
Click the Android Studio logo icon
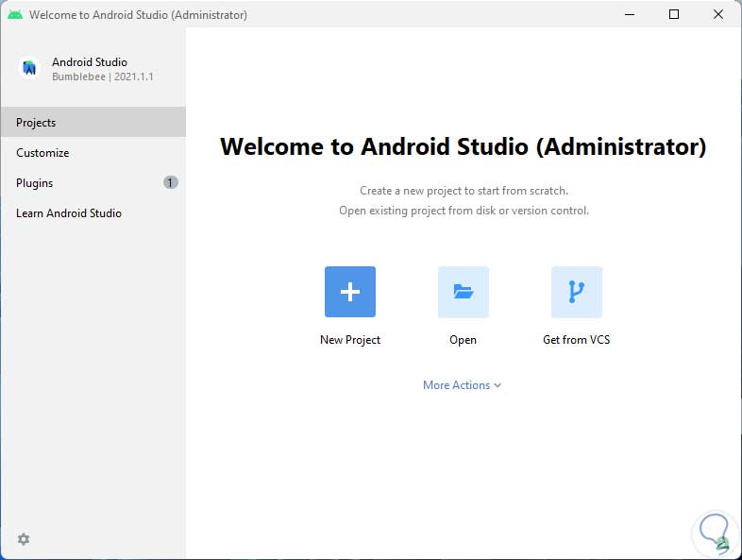pos(29,68)
